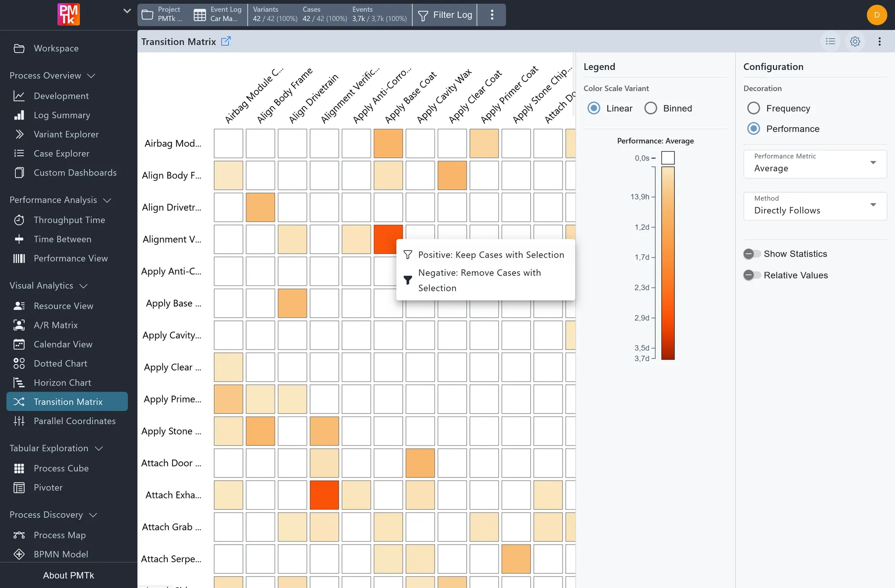Collapse the Visual Analytics section
Viewport: 895px width, 588px height.
click(48, 285)
